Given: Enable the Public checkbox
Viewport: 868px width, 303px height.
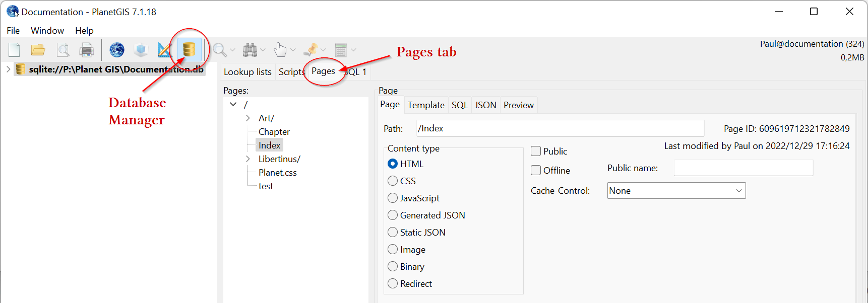Looking at the screenshot, I should point(536,151).
